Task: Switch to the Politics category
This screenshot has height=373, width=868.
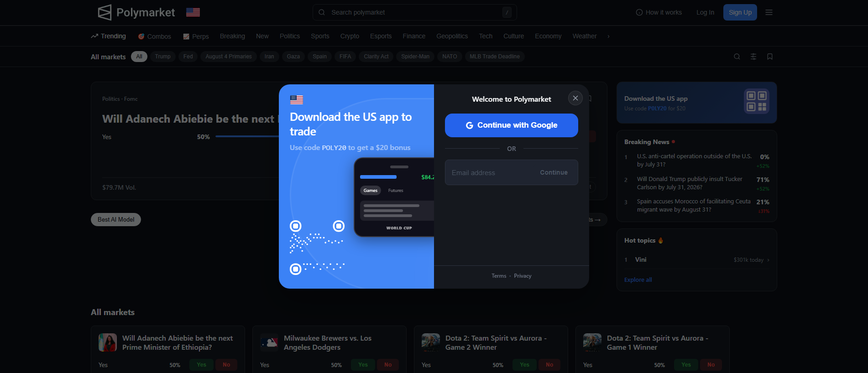Action: pos(290,36)
